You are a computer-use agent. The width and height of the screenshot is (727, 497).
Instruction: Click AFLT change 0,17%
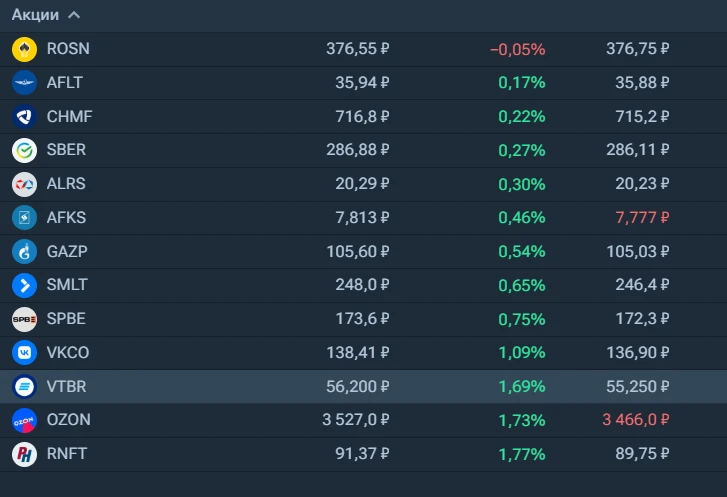click(x=522, y=83)
